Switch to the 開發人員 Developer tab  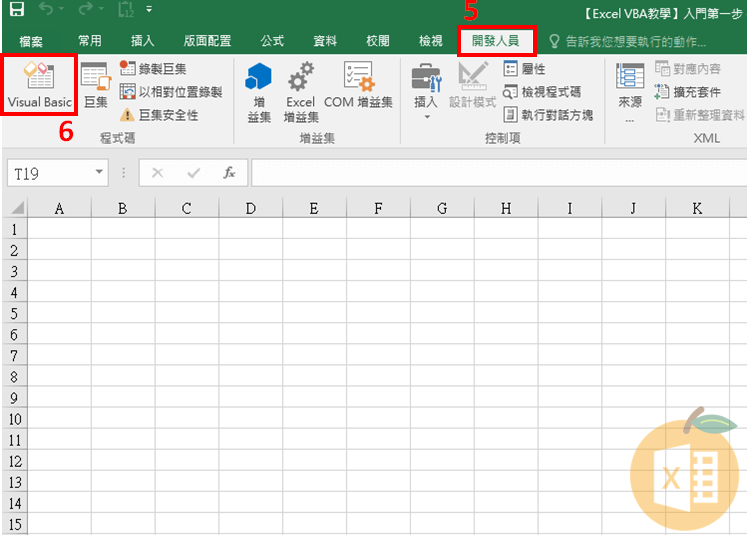496,41
